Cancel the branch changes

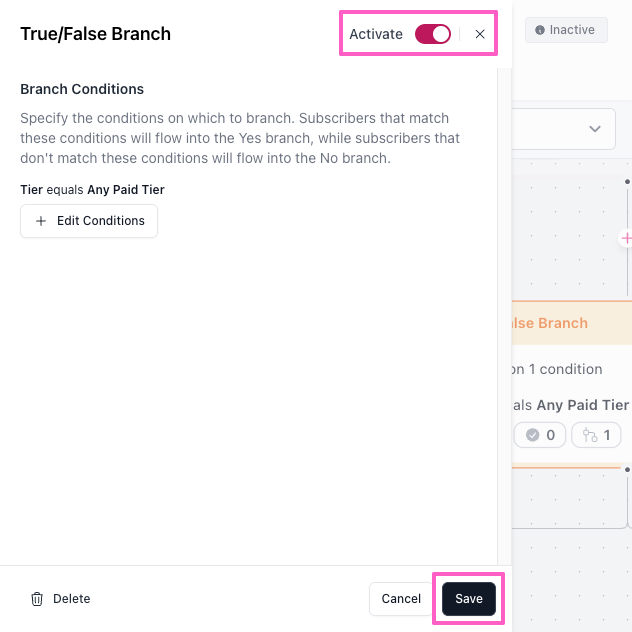pyautogui.click(x=401, y=599)
